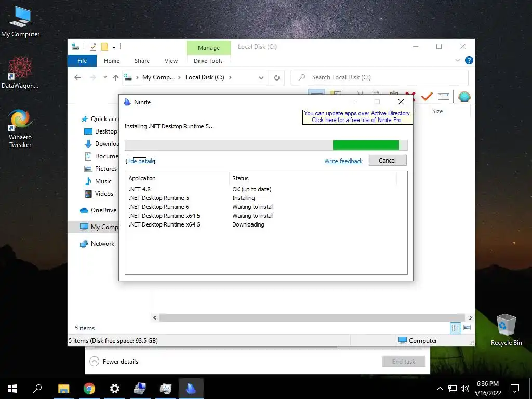The width and height of the screenshot is (532, 399).
Task: Switch to the View ribbon tab
Action: click(171, 61)
